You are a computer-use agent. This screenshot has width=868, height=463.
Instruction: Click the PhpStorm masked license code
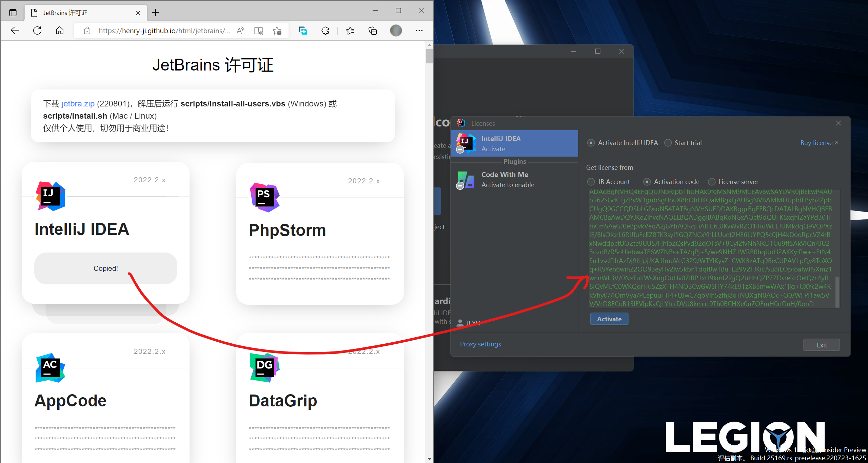319,268
